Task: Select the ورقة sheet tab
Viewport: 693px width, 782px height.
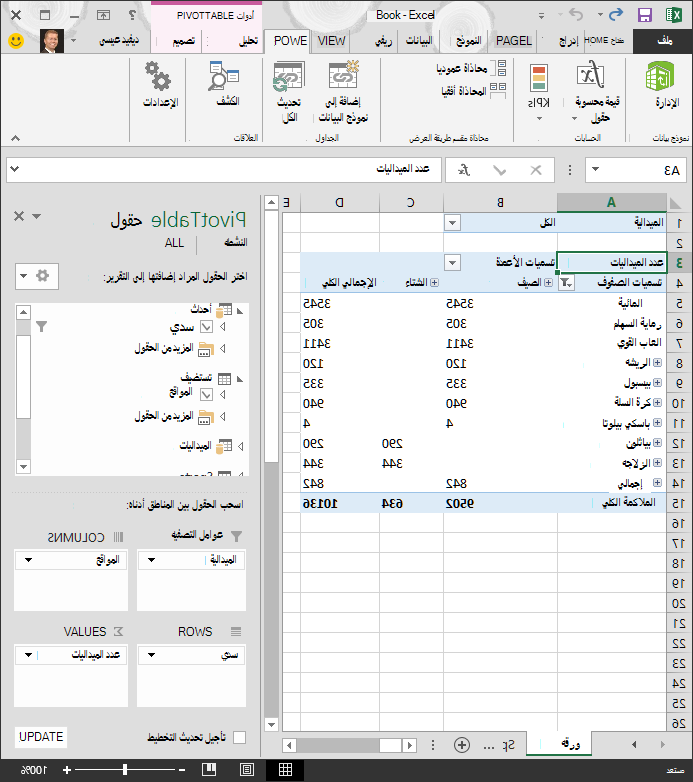Action: coord(559,744)
